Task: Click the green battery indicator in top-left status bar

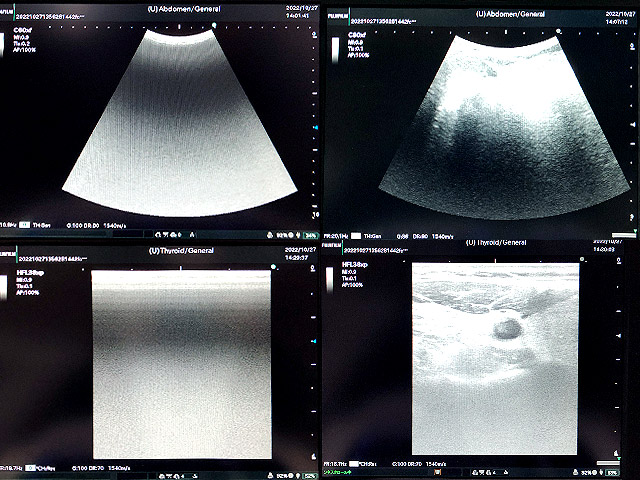Action: 311,235
